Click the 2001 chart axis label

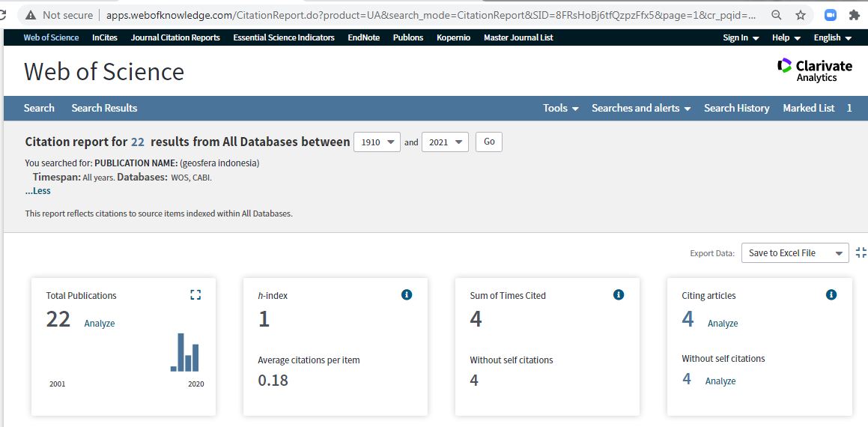tap(57, 384)
